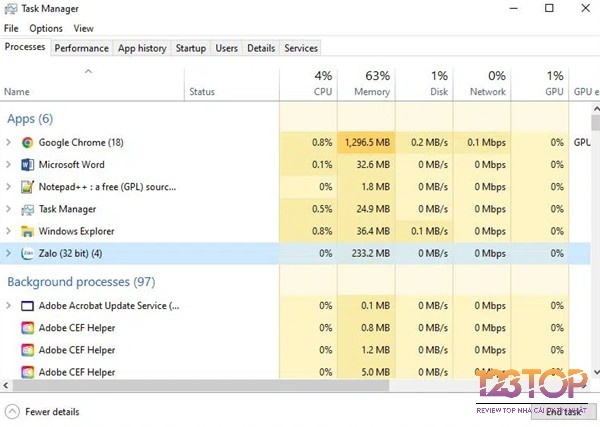Click Fewer details link
This screenshot has width=600, height=427.
coord(52,412)
